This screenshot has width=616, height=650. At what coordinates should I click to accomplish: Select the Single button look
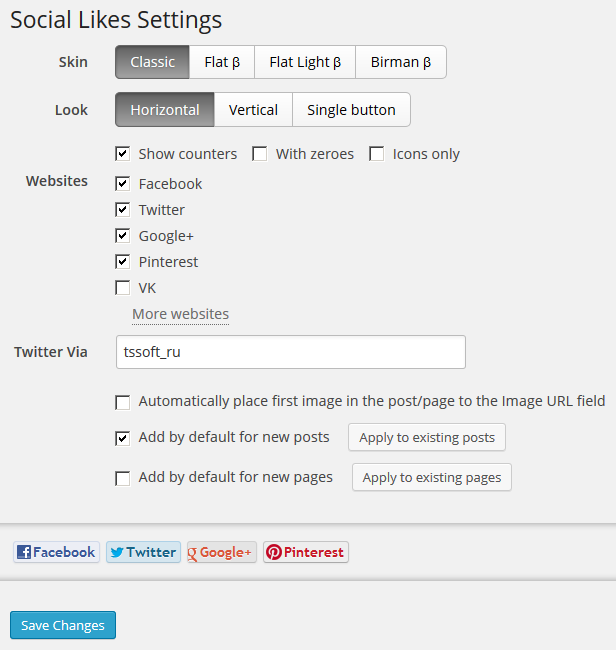[351, 110]
